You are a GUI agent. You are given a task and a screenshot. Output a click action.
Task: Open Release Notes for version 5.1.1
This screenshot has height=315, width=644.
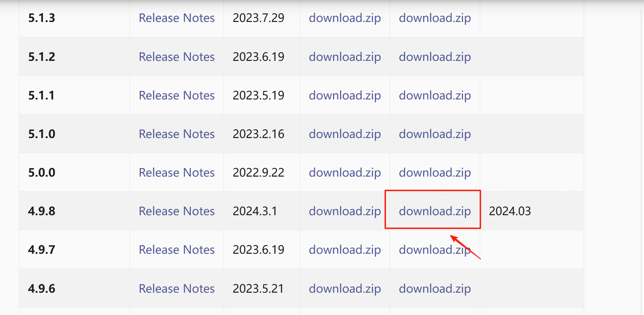[177, 95]
